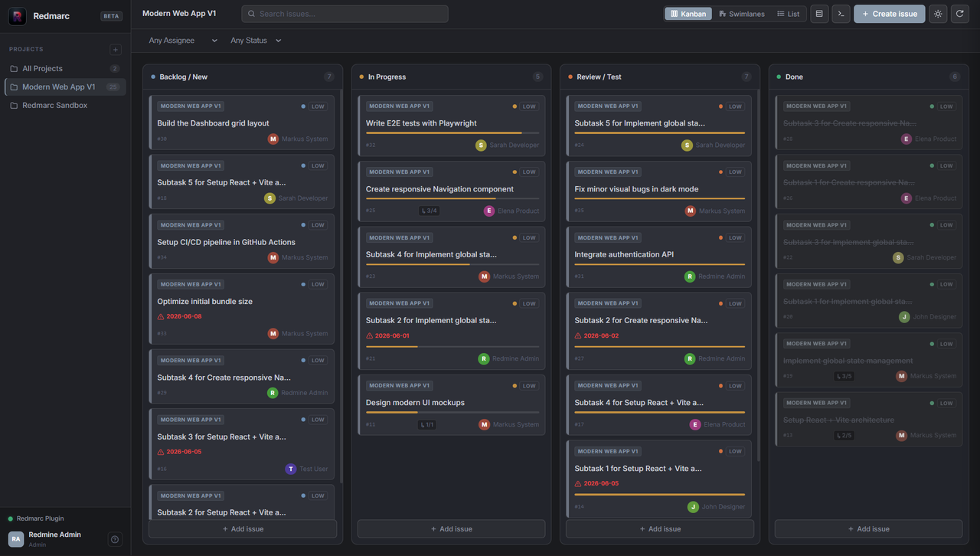Click the Create issue button
Screen dimensions: 980x556
click(890, 14)
